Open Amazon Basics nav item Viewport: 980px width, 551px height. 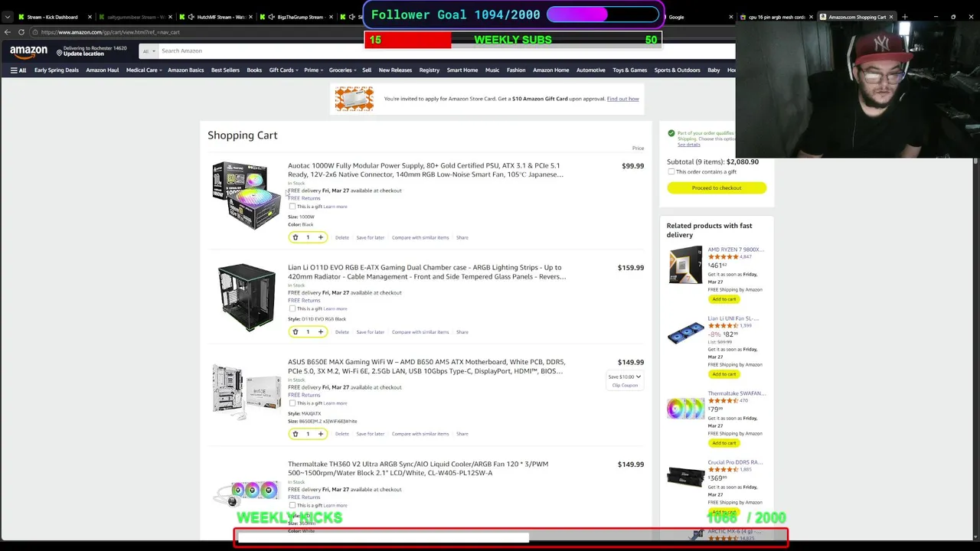186,70
